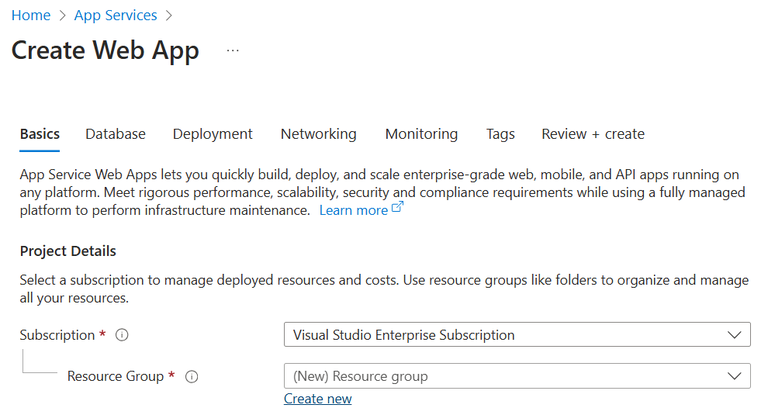Open the ellipsis more options menu
Screen dimensions: 768x415
(233, 50)
